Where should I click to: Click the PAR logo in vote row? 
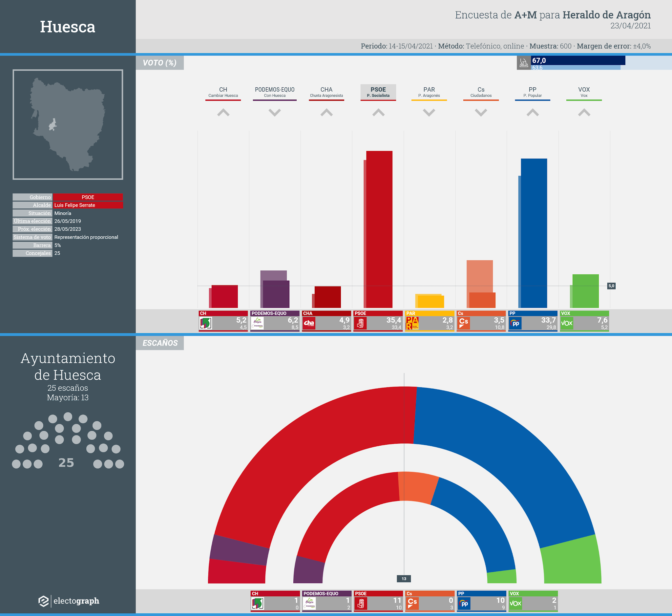click(x=412, y=323)
